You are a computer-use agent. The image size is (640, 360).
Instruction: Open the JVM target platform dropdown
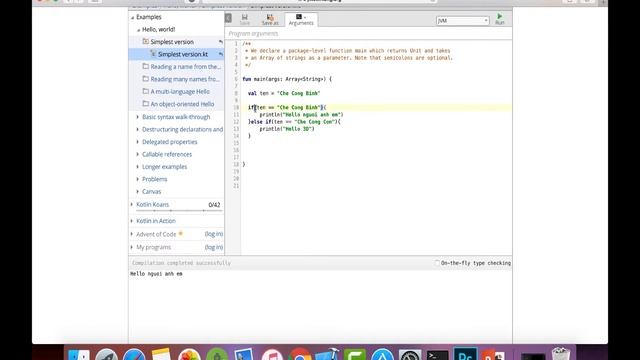(x=462, y=20)
